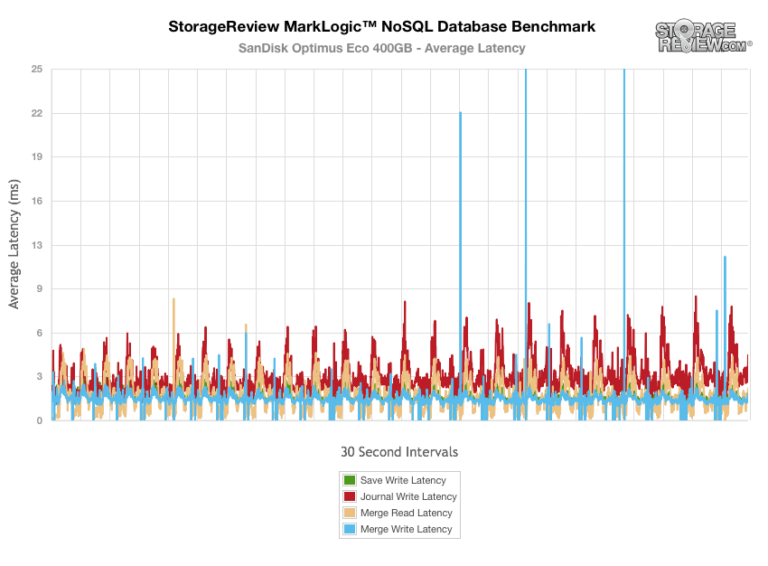Select the 'Save Write Latency' legend label
Screen dimensions: 768x566
(403, 480)
